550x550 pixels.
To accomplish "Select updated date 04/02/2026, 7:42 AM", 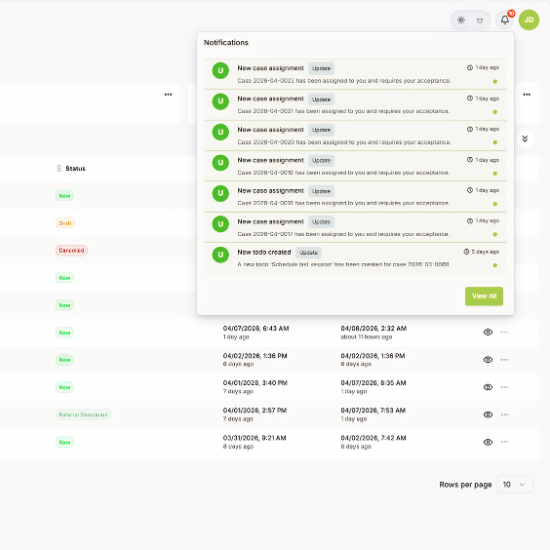I will pos(373,438).
